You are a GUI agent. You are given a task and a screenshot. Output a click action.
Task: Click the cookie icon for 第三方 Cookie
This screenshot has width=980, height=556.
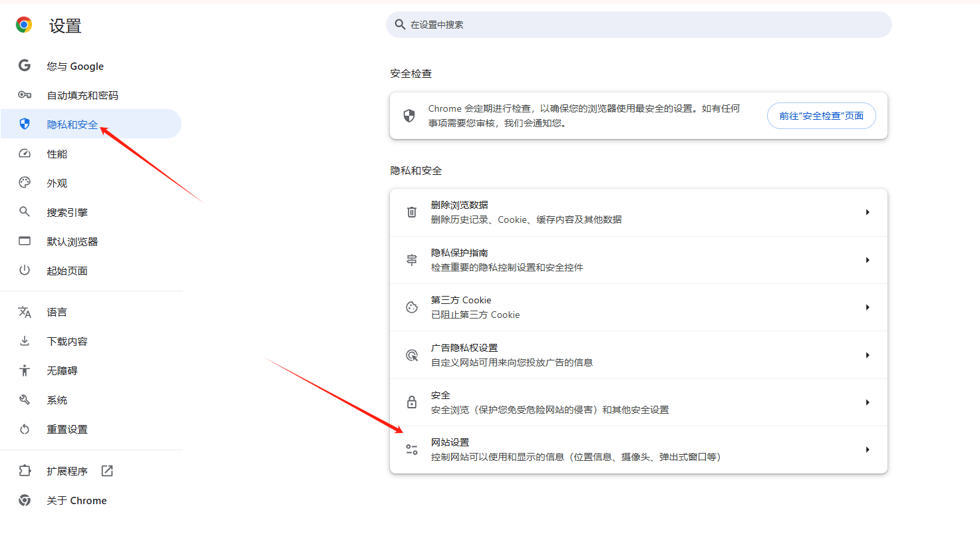[x=412, y=307]
